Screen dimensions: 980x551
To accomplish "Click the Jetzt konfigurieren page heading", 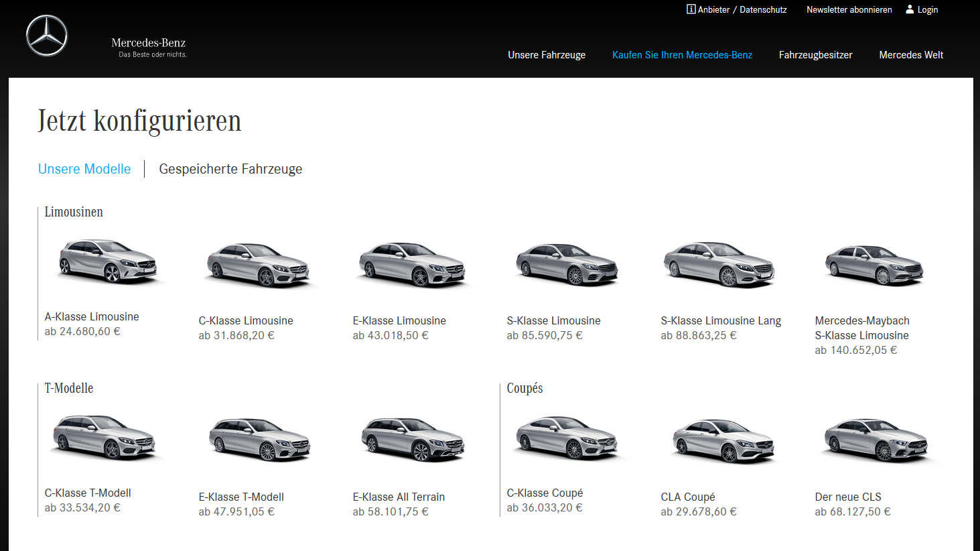I will [x=139, y=121].
